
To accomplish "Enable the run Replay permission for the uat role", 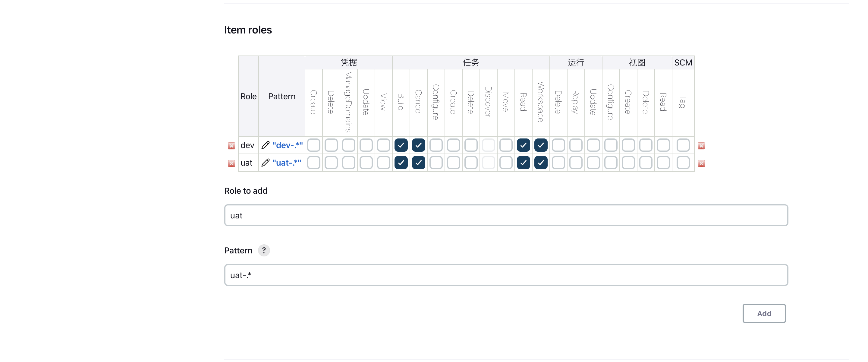I will pos(576,163).
